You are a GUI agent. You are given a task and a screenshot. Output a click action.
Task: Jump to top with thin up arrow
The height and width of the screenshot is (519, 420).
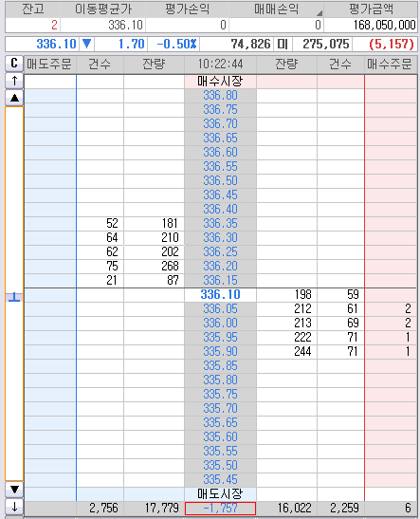[x=14, y=81]
